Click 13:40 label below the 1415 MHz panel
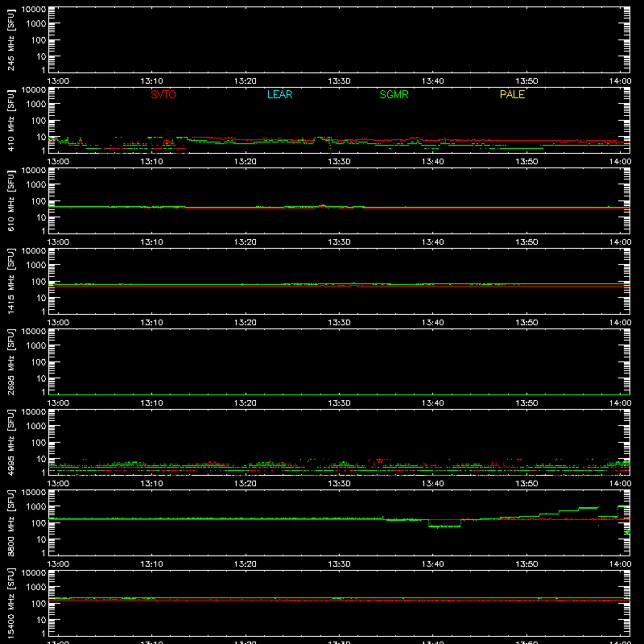 tap(432, 323)
